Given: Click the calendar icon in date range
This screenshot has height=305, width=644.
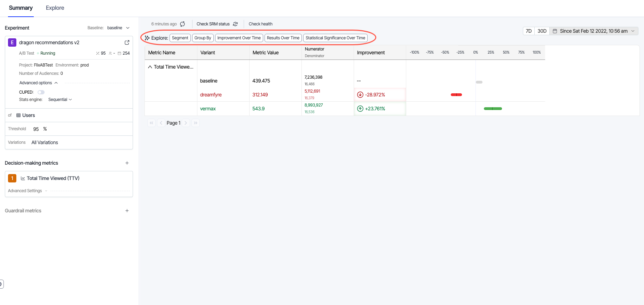Looking at the screenshot, I should point(555,31).
